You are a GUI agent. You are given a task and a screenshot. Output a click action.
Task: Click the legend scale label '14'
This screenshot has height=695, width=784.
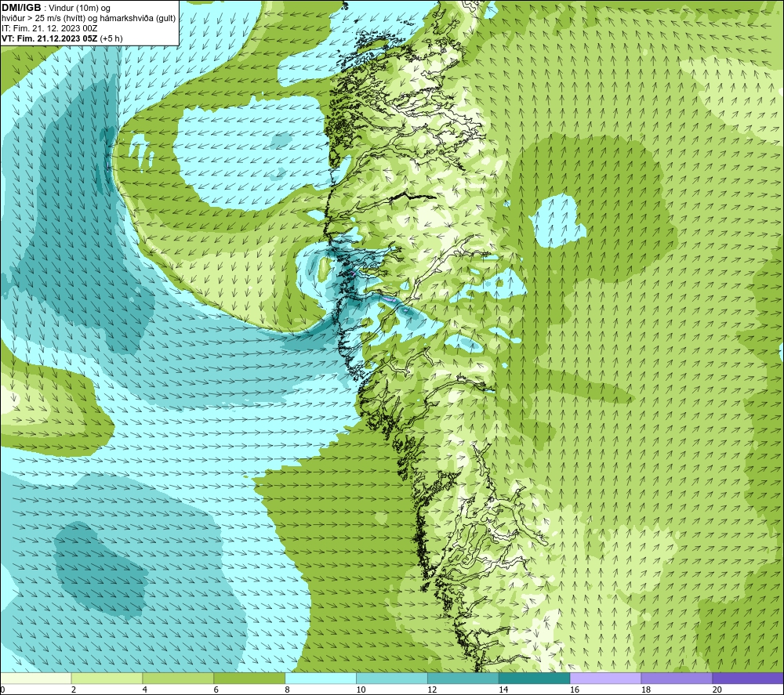coord(503,690)
